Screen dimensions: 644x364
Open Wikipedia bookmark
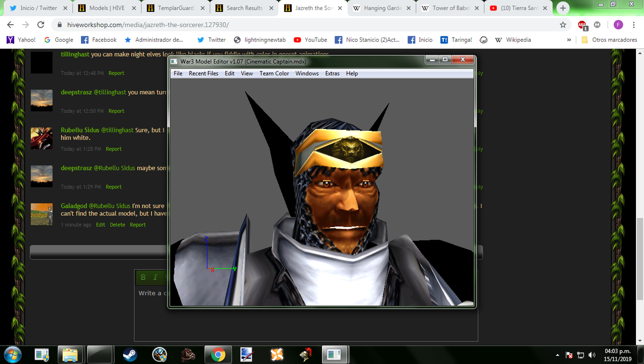tap(512, 40)
